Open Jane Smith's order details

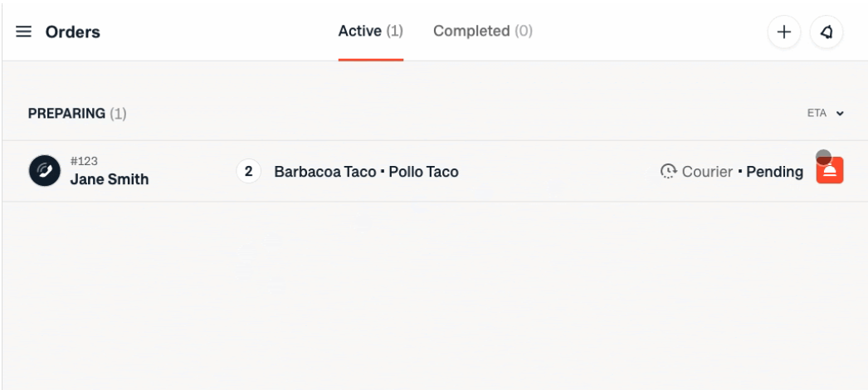click(110, 179)
